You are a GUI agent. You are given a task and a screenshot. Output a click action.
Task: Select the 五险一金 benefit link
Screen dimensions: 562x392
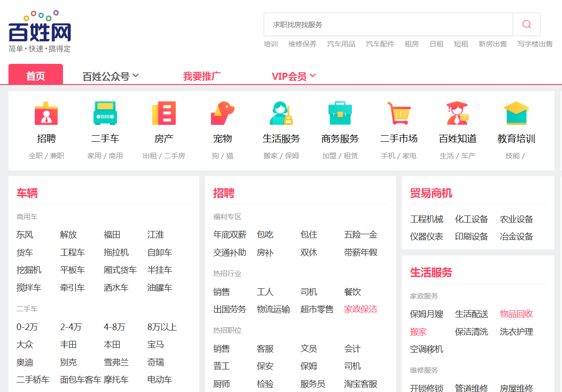point(360,235)
